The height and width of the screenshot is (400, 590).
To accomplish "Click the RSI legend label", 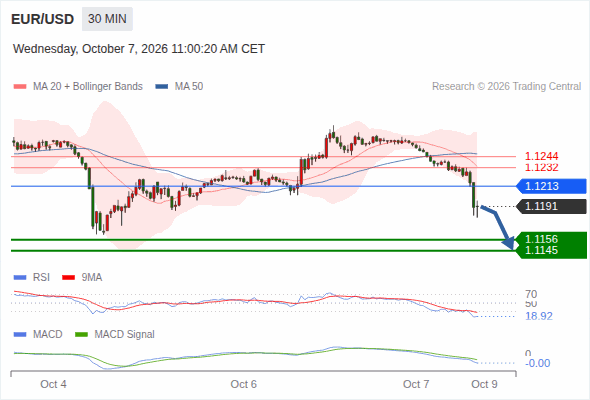I will 41,278.
